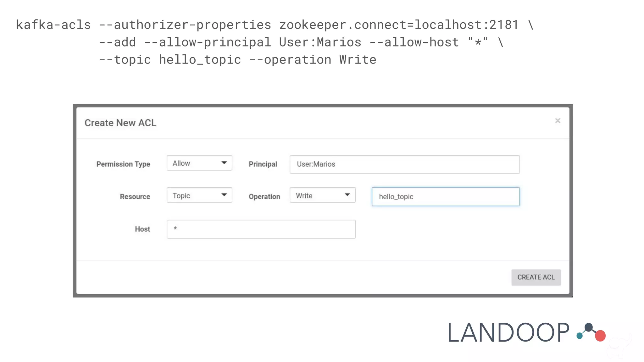Click the --add --allow-principal command line
644x362 pixels.
click(301, 42)
